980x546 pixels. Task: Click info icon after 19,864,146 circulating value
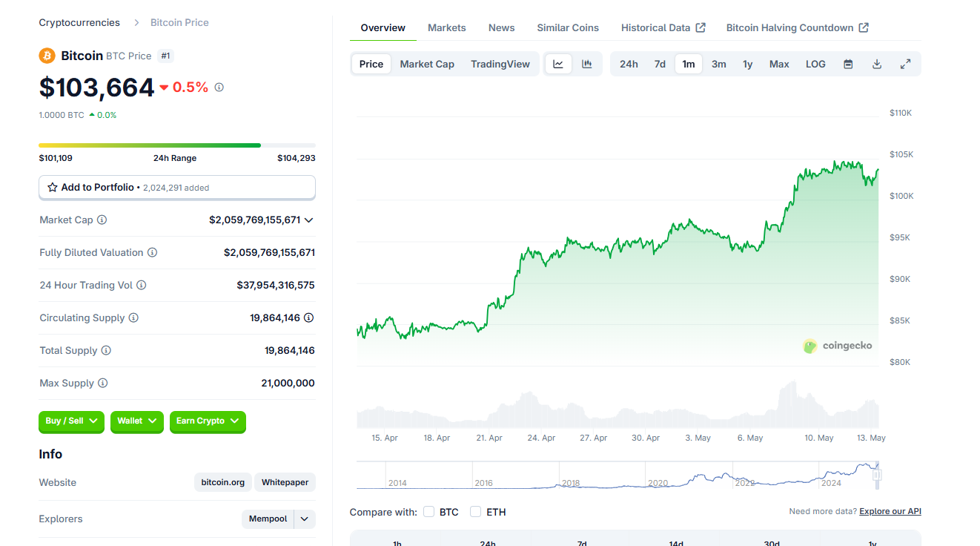(x=308, y=318)
